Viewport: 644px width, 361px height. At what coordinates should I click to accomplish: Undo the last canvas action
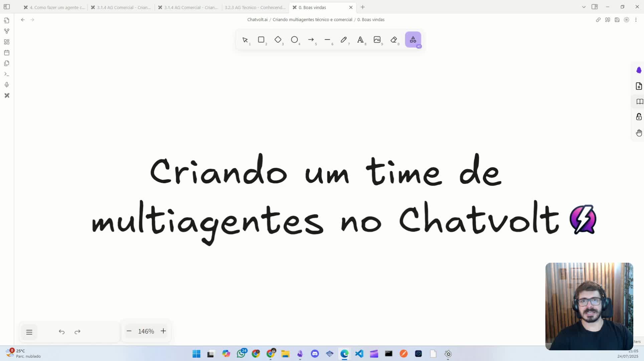point(62,332)
